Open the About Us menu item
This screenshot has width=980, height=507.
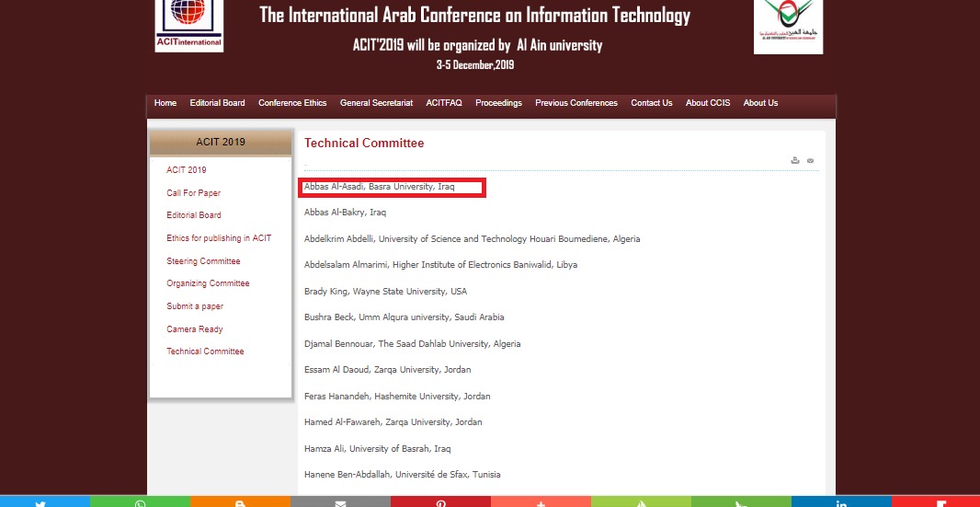coord(760,103)
